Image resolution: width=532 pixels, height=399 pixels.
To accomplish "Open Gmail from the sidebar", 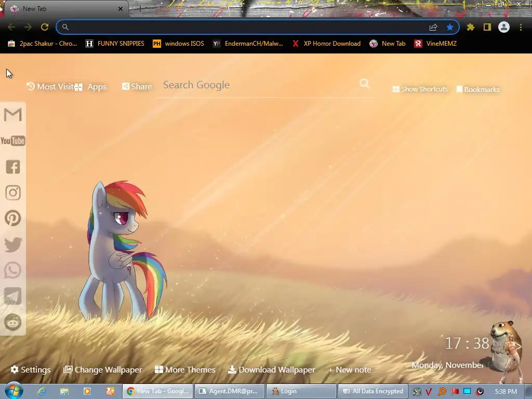I will (x=13, y=114).
